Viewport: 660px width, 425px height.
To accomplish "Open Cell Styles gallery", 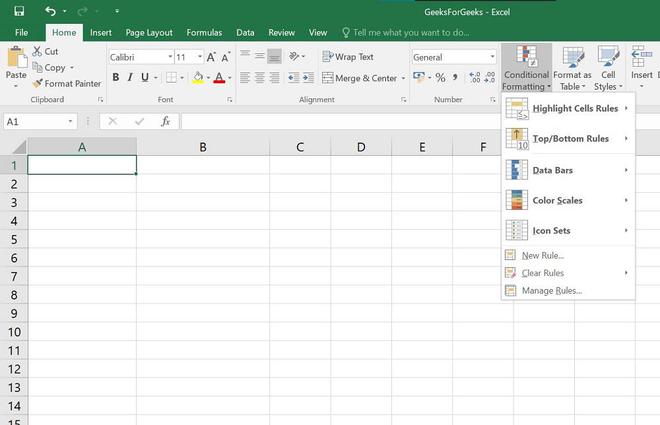I will coord(608,68).
